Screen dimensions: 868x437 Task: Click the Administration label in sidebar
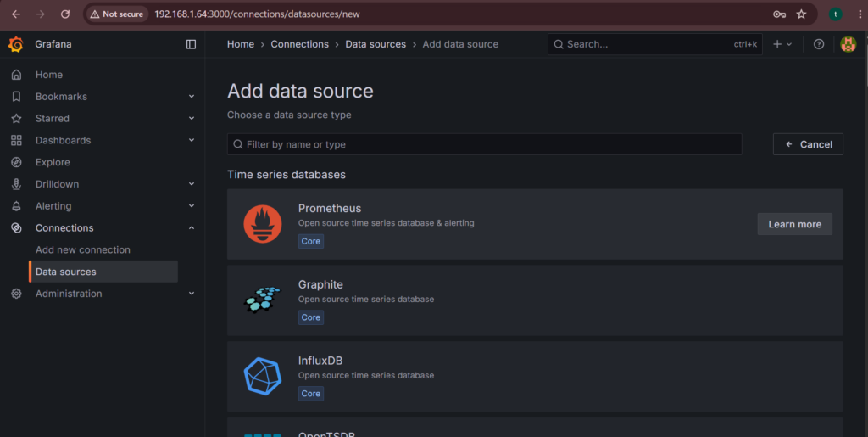(69, 294)
